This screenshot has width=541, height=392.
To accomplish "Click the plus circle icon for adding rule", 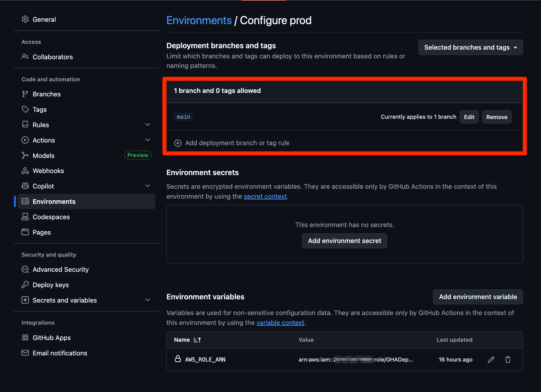I will [178, 143].
